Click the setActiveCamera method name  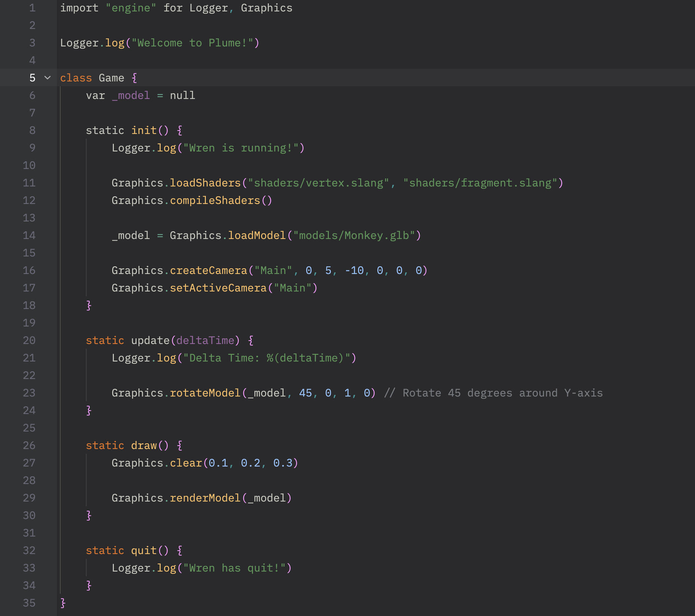coord(218,288)
